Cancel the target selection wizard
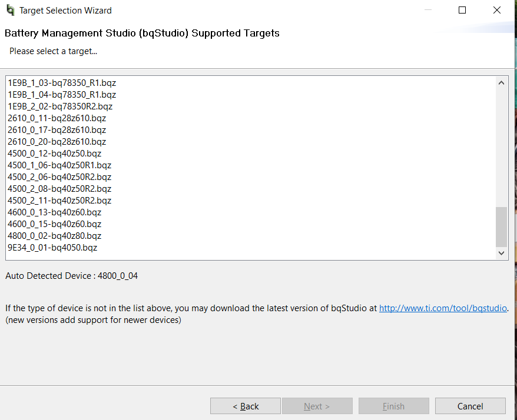The height and width of the screenshot is (420, 517). tap(470, 406)
